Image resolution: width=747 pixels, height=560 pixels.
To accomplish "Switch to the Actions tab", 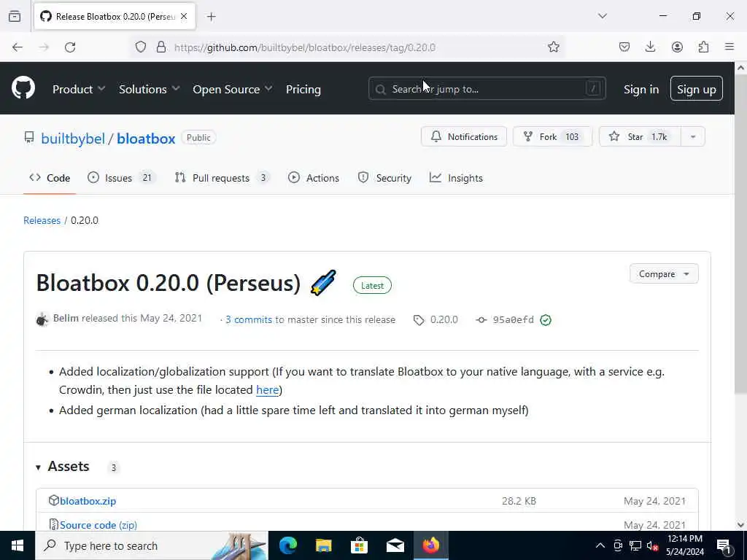I will 314,178.
